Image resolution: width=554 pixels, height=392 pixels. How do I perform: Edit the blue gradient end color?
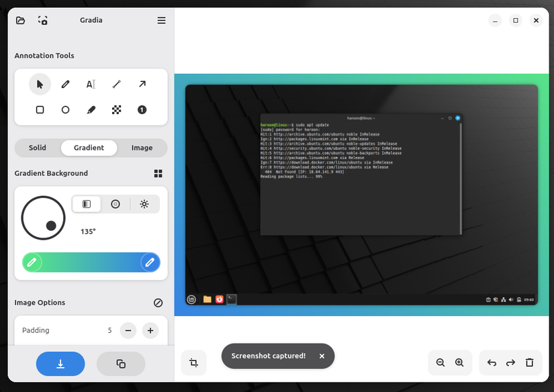click(149, 262)
